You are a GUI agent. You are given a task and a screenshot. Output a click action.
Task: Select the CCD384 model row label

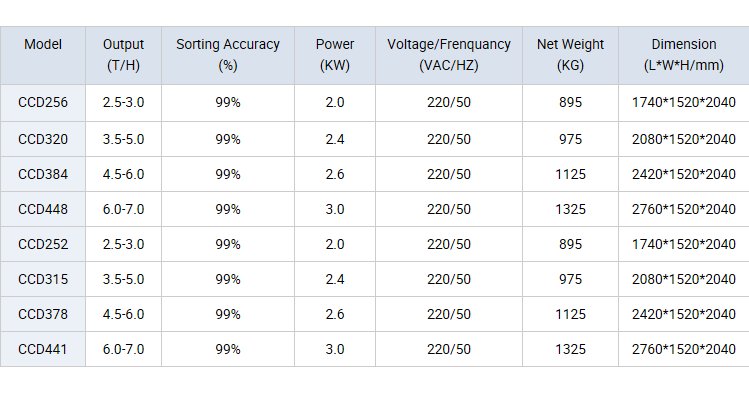[x=43, y=174]
